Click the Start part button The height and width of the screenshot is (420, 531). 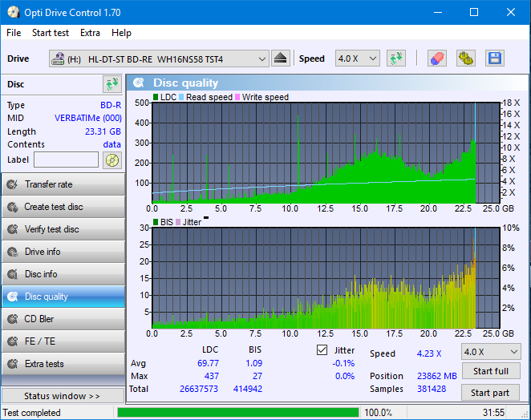coord(490,393)
